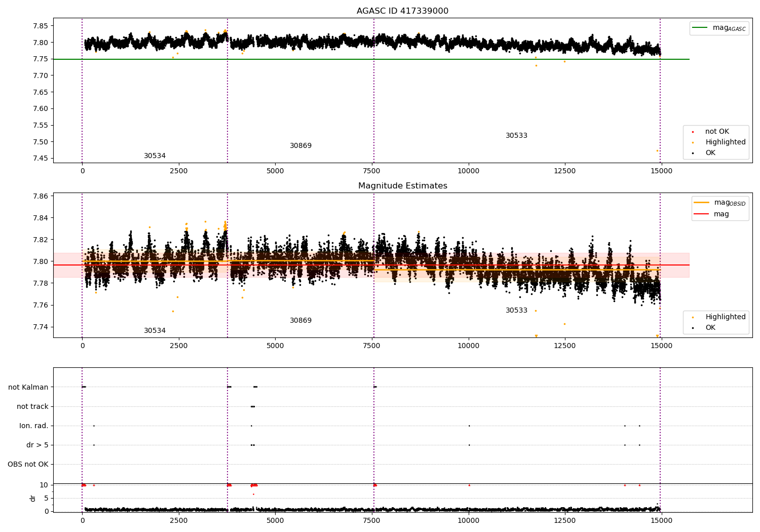
Task: Click the 'not track' row label
Action: [32, 406]
